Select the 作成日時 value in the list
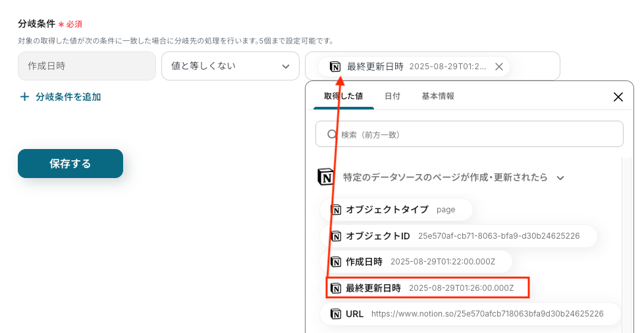 click(416, 262)
